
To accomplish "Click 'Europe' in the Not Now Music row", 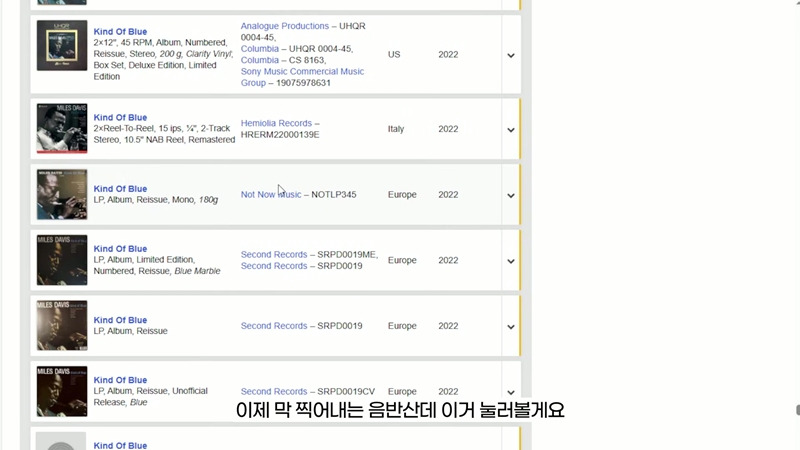I will [x=402, y=194].
